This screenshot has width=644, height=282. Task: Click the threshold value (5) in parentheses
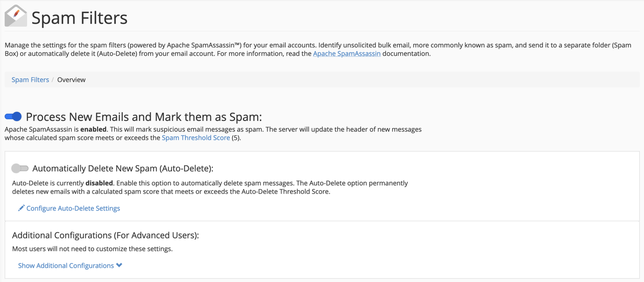point(236,138)
